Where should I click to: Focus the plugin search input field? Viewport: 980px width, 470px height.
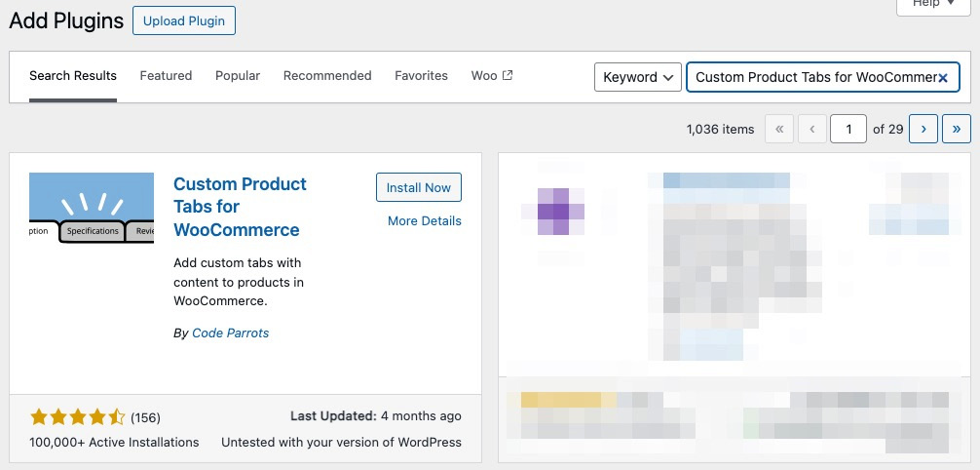(822, 77)
